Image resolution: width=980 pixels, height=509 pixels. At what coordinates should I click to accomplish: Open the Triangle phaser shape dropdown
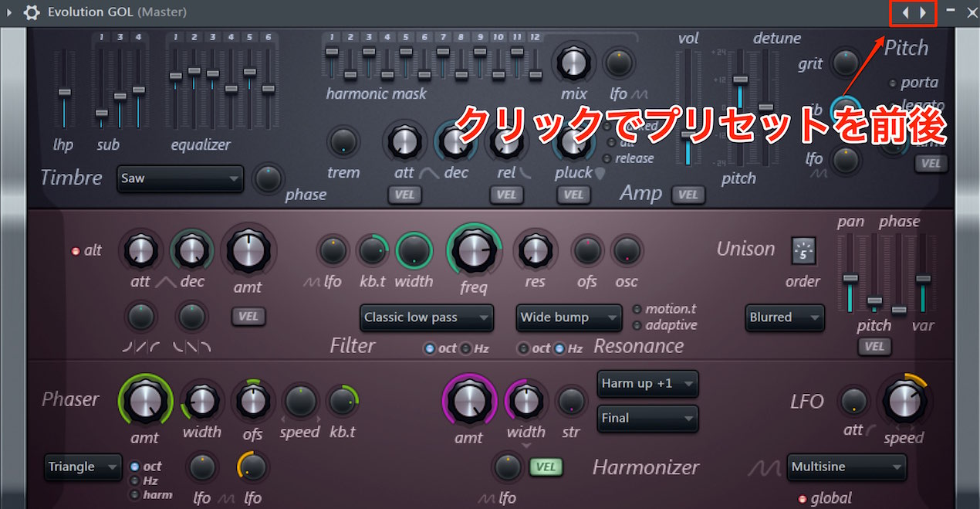83,467
